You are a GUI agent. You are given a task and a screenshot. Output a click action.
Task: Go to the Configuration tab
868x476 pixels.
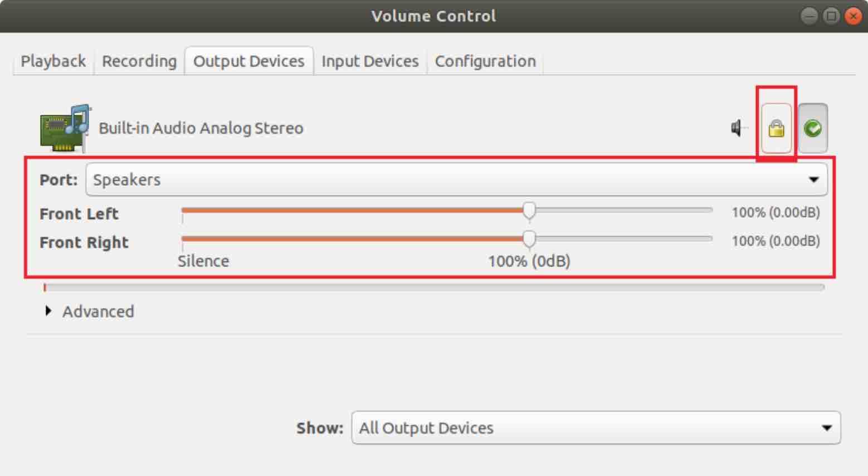[485, 61]
